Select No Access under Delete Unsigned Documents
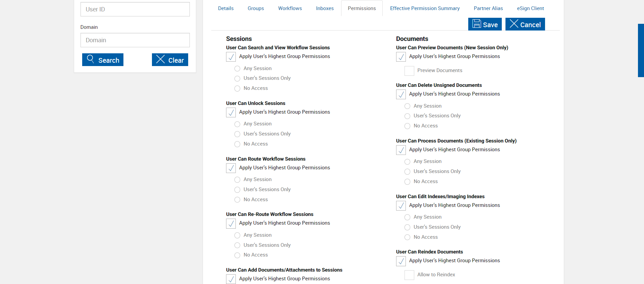The image size is (644, 284). (408, 126)
